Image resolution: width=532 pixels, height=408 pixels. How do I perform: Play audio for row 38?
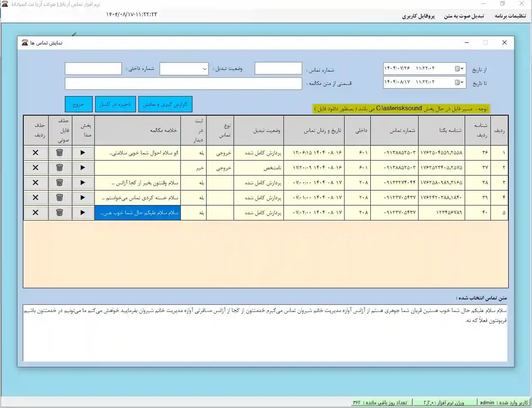click(x=83, y=183)
